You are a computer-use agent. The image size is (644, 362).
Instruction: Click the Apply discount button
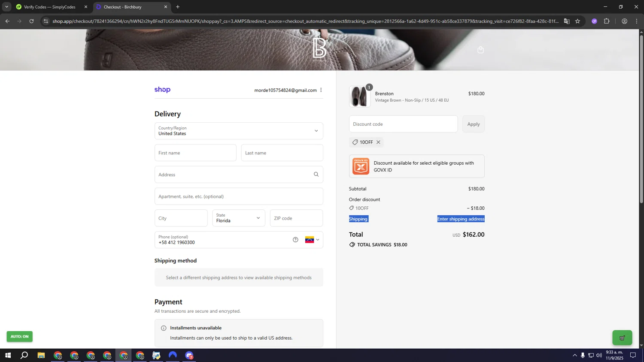pyautogui.click(x=474, y=124)
